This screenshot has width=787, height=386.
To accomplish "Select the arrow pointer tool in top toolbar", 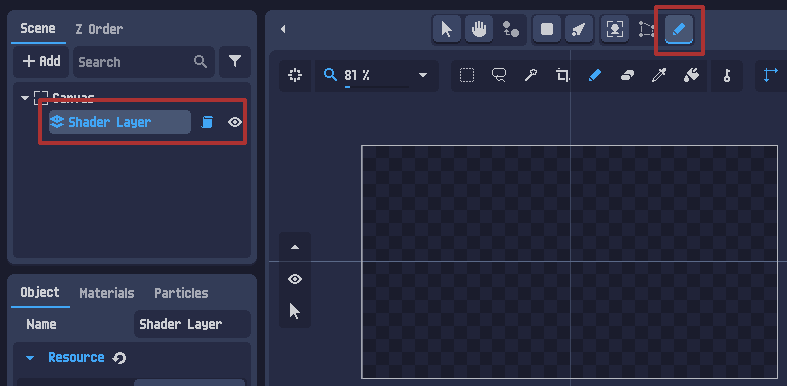I will 446,29.
